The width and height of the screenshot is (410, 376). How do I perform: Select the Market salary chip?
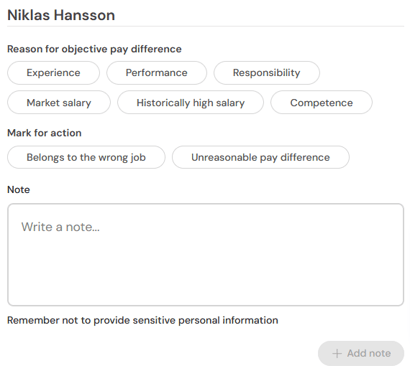(59, 103)
